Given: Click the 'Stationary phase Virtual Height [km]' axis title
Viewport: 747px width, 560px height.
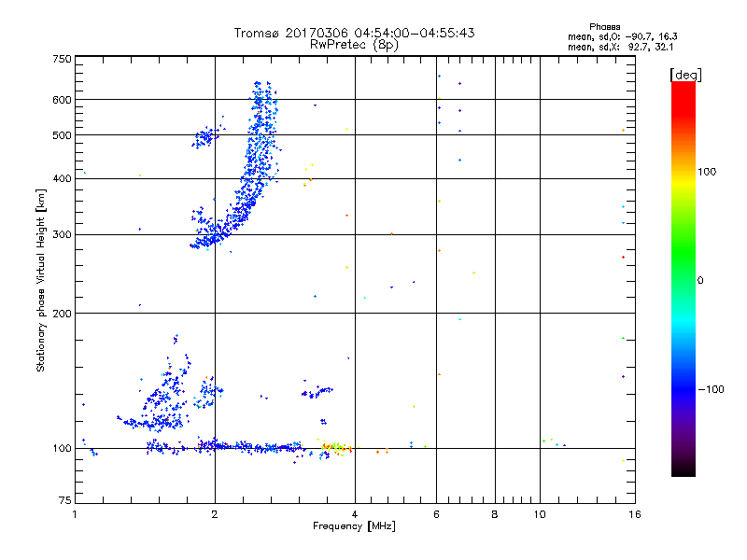Looking at the screenshot, I should tap(41, 280).
